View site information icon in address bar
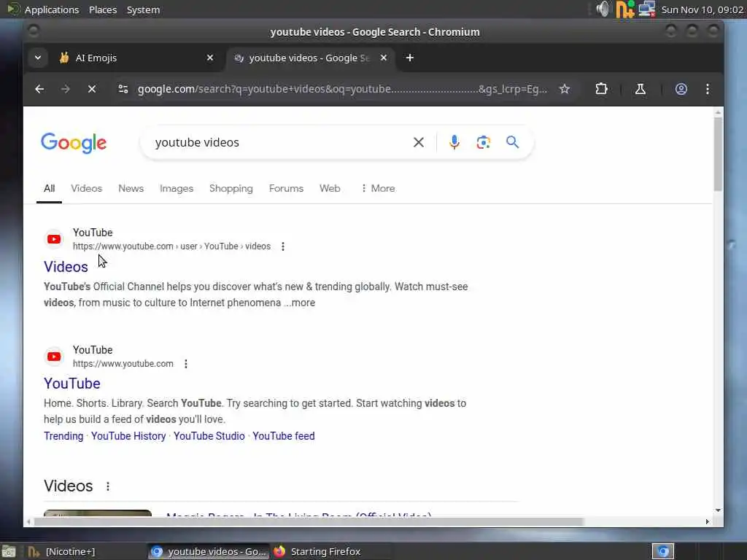Image resolution: width=747 pixels, height=560 pixels. [x=123, y=89]
